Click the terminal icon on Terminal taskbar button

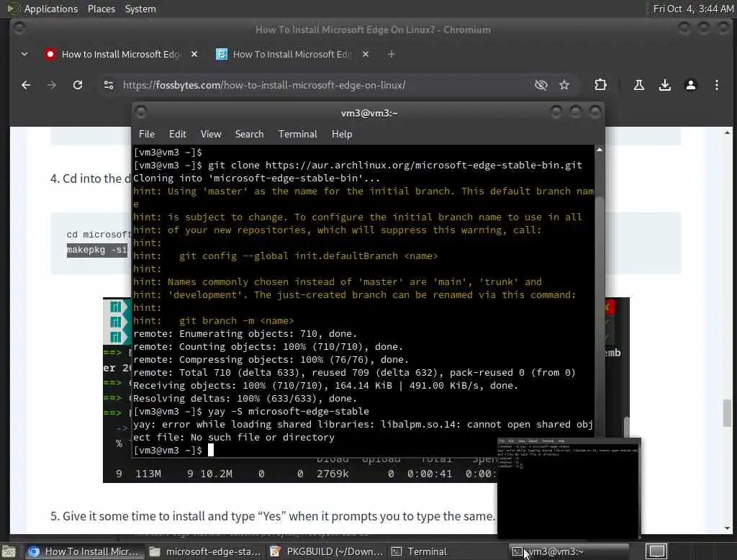tap(397, 551)
